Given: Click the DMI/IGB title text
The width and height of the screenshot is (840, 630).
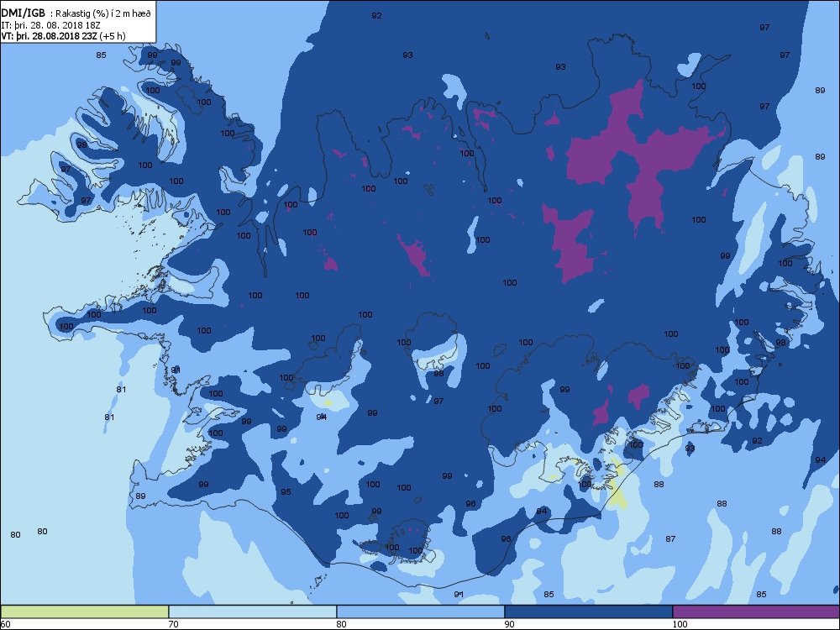Looking at the screenshot, I should tap(24, 13).
